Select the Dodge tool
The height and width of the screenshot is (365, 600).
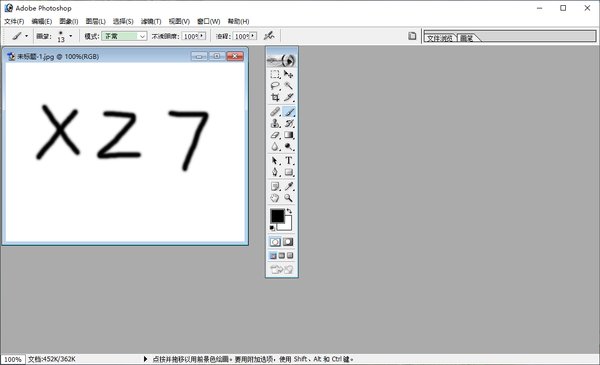pyautogui.click(x=289, y=146)
